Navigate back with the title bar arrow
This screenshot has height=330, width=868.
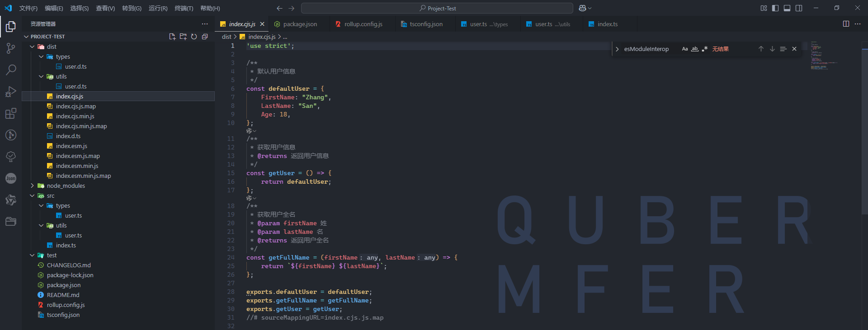coord(279,8)
